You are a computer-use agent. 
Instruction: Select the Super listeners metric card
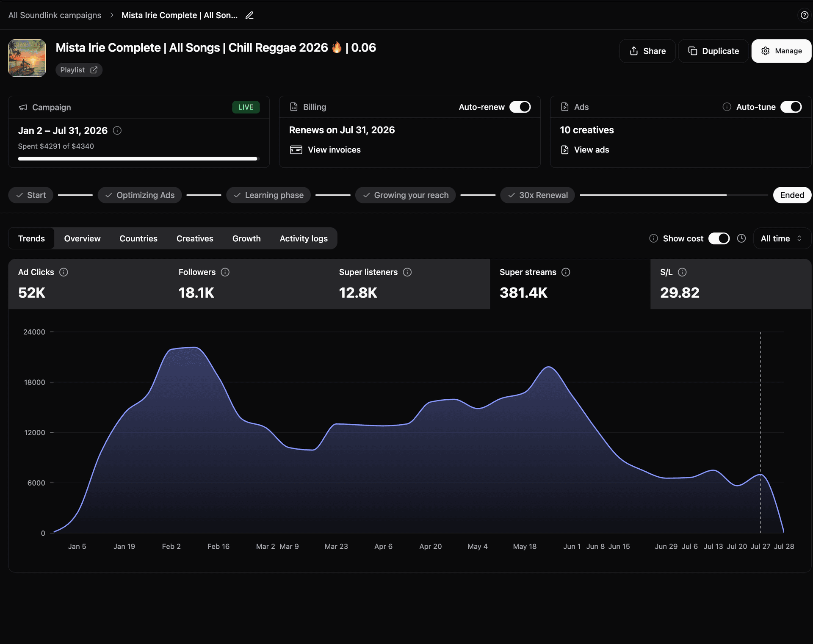click(x=409, y=284)
